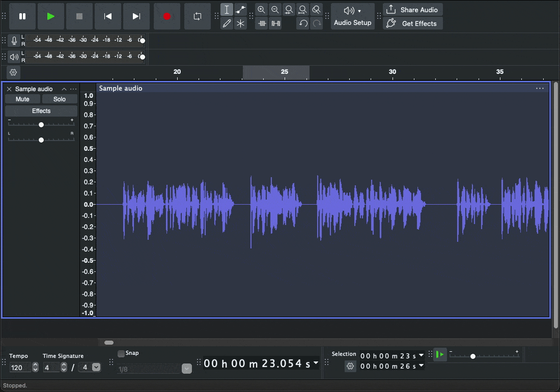This screenshot has width=560, height=392.
Task: Collapse the Sample audio track
Action: click(x=64, y=89)
